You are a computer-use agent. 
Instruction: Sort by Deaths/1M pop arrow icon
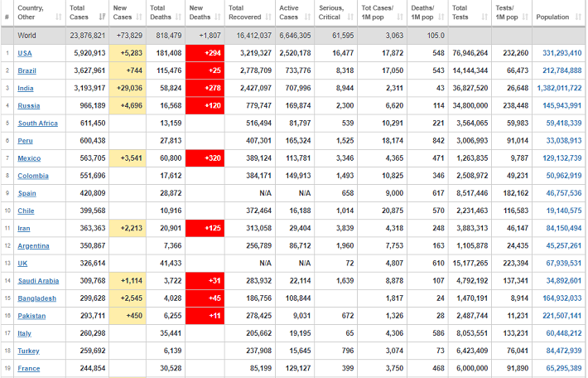[x=441, y=17]
